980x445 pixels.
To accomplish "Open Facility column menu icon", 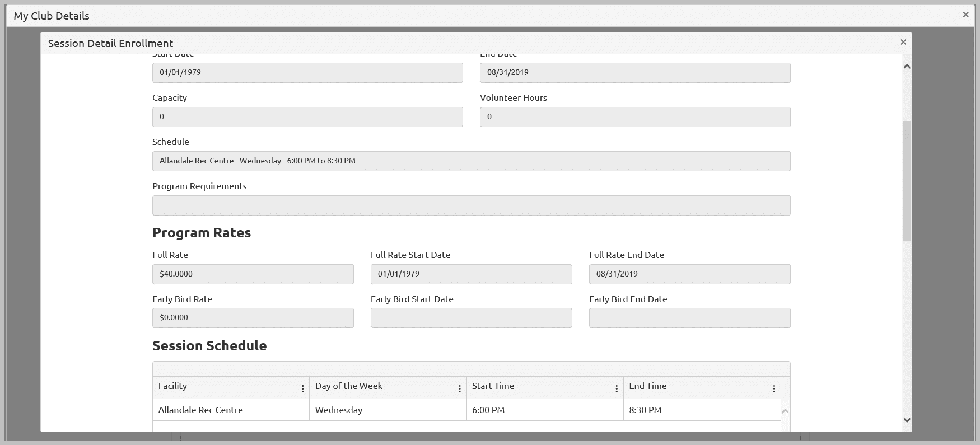I will pos(303,388).
